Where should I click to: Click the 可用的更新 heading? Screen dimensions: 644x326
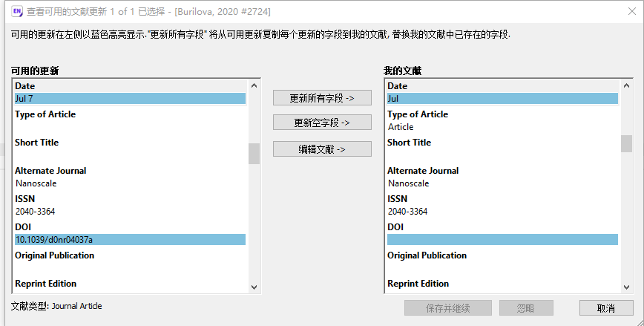[x=35, y=71]
